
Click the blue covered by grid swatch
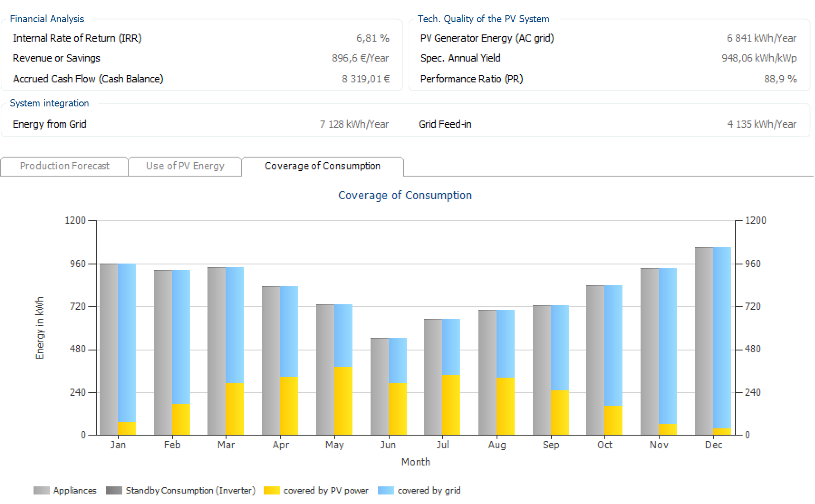click(386, 490)
